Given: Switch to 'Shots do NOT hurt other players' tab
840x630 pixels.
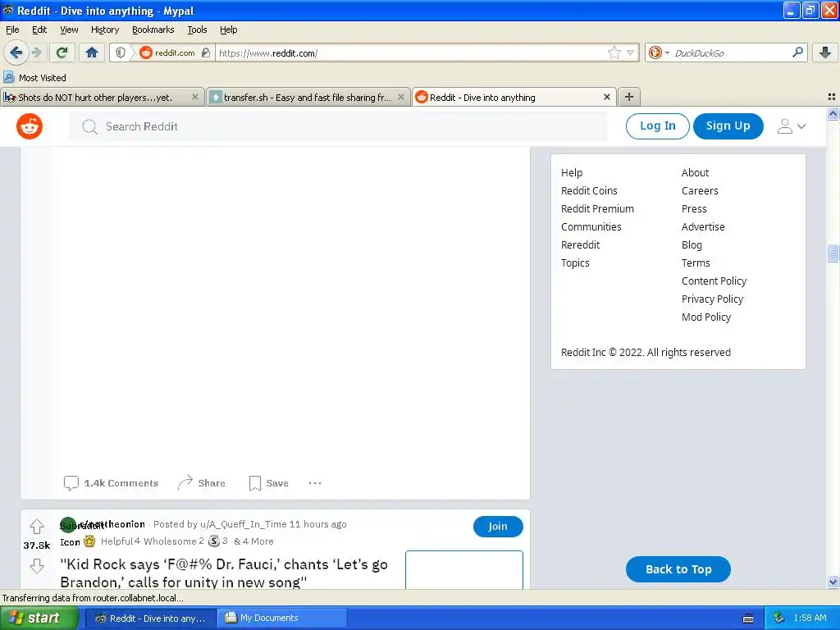Looking at the screenshot, I should (95, 97).
